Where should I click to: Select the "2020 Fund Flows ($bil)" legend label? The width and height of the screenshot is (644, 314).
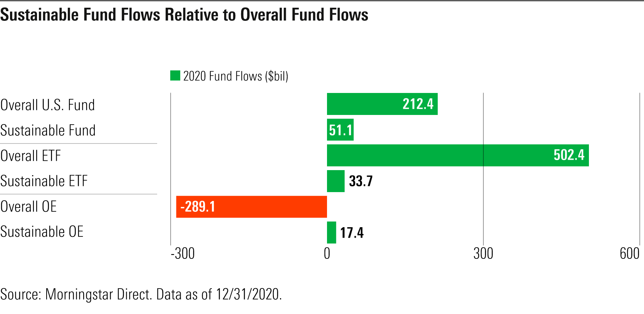click(x=235, y=76)
